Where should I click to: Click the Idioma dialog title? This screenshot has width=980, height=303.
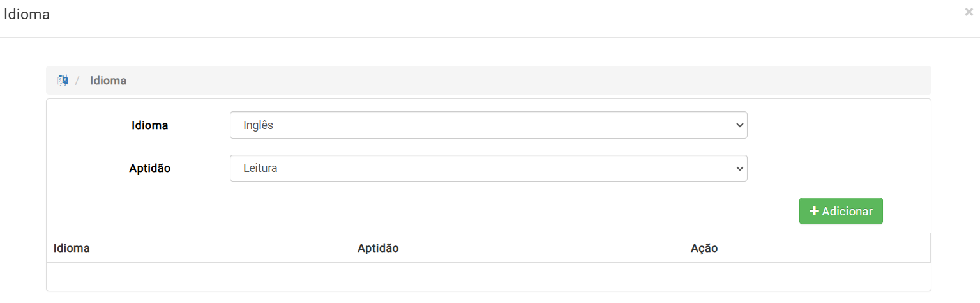27,14
